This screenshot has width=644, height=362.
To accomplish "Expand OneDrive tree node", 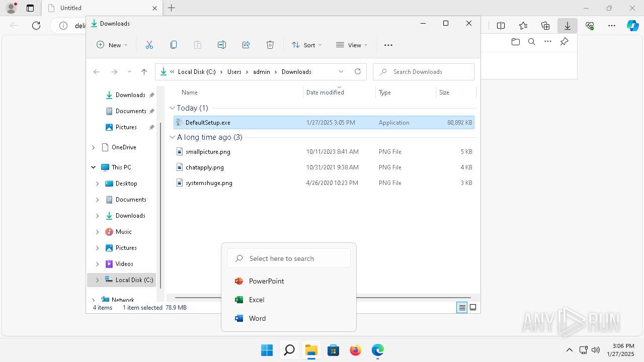I will click(94, 147).
